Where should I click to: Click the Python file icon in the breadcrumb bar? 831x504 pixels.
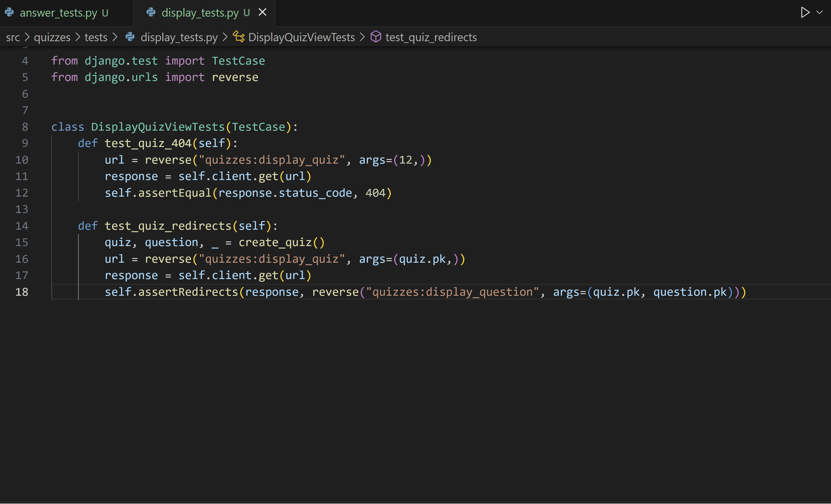pos(131,37)
